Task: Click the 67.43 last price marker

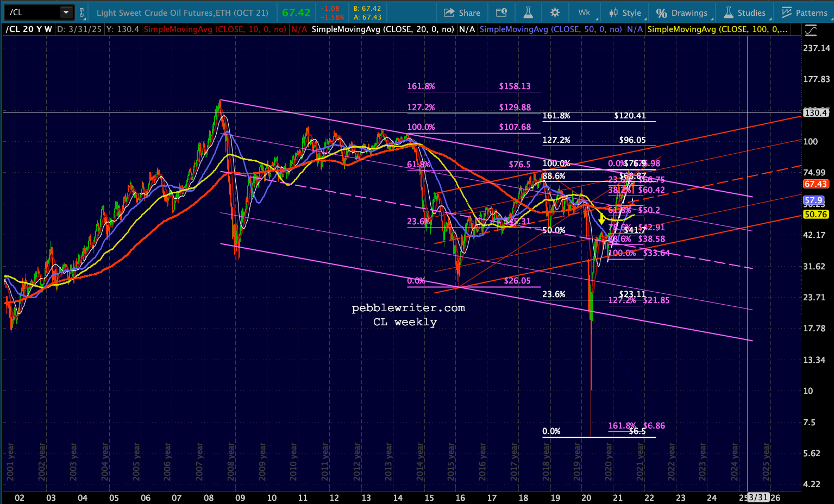Action: click(816, 184)
